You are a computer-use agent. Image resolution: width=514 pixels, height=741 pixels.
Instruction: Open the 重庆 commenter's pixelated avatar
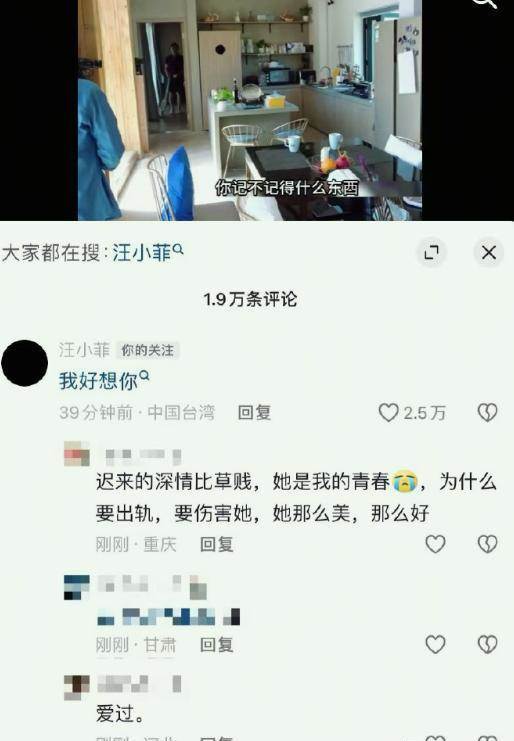[x=77, y=454]
